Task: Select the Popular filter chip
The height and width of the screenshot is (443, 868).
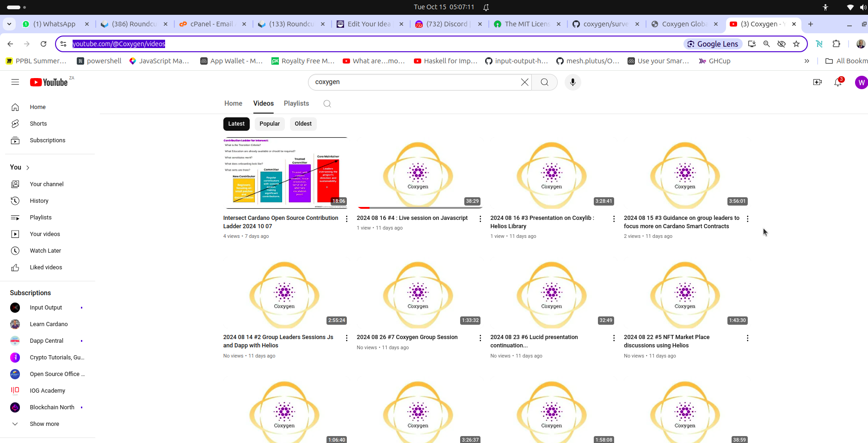Action: click(270, 124)
